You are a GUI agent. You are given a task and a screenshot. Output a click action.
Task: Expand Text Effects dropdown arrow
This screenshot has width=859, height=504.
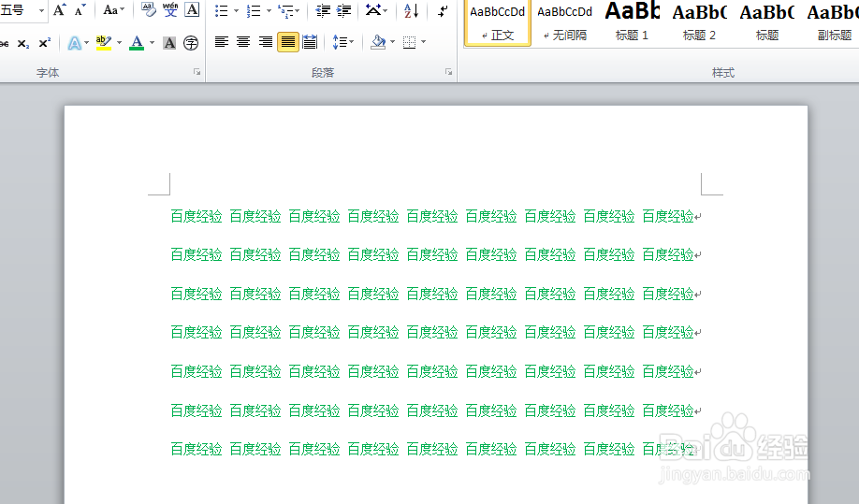coord(87,43)
